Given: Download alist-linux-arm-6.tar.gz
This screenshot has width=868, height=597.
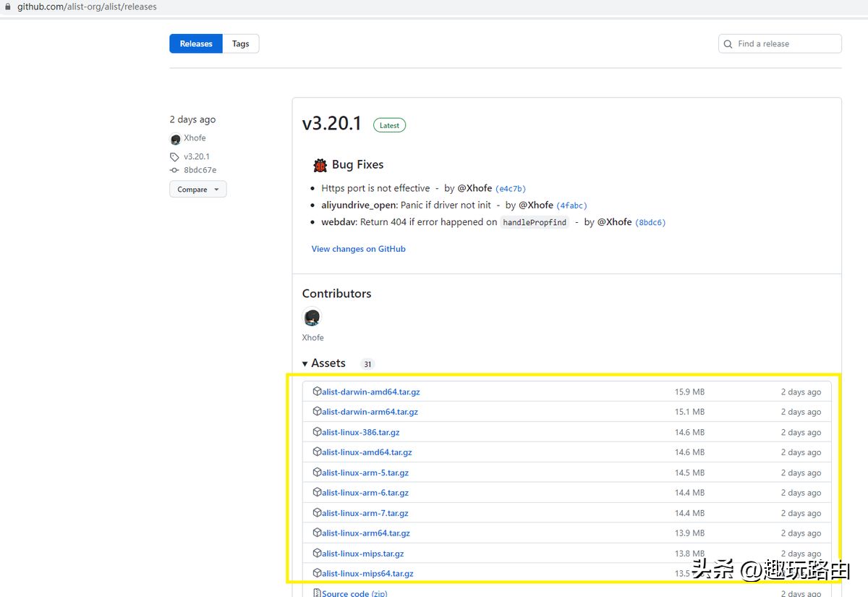Looking at the screenshot, I should [365, 493].
